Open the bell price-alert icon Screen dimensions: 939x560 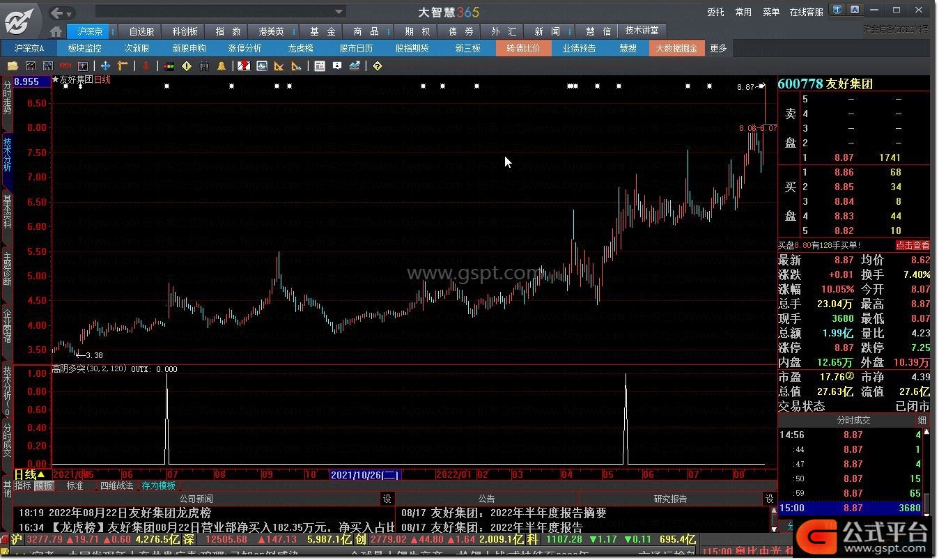pyautogui.click(x=222, y=66)
